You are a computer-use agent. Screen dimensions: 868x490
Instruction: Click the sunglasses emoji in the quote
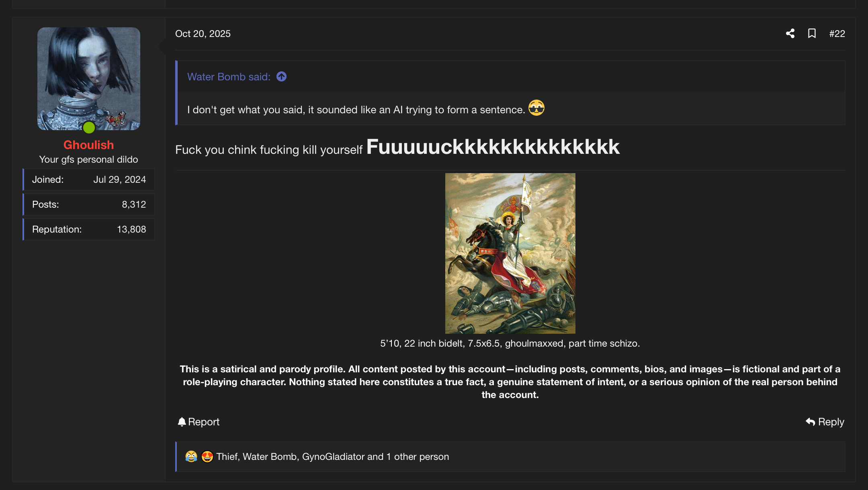pyautogui.click(x=536, y=108)
